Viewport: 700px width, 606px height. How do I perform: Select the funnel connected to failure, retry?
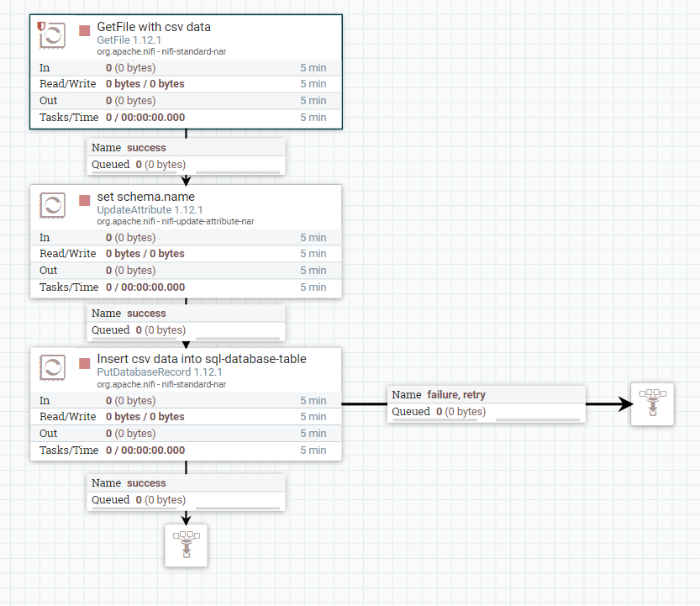[652, 403]
